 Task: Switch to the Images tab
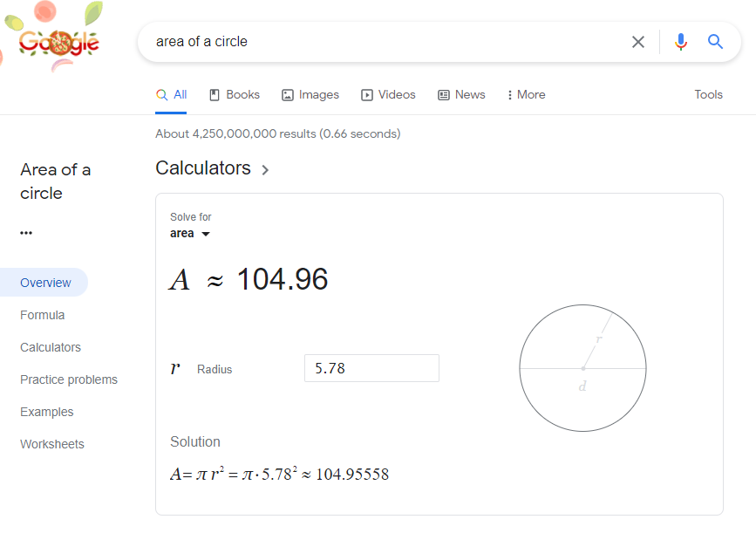click(x=310, y=95)
